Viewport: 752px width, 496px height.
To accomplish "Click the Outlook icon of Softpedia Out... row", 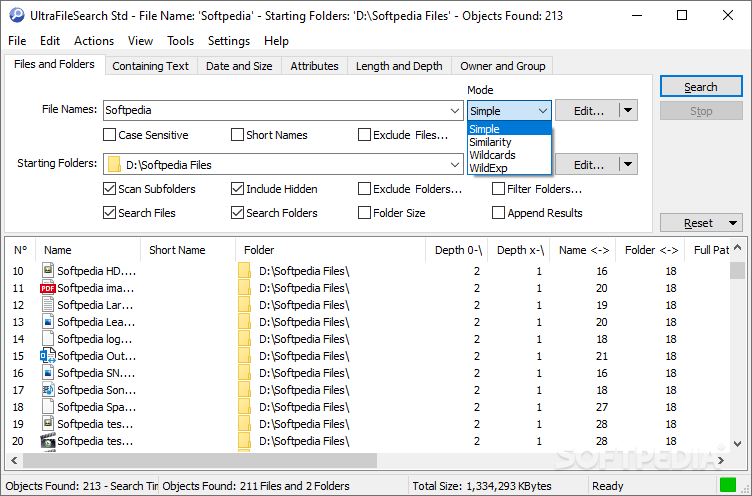I will pyautogui.click(x=47, y=355).
